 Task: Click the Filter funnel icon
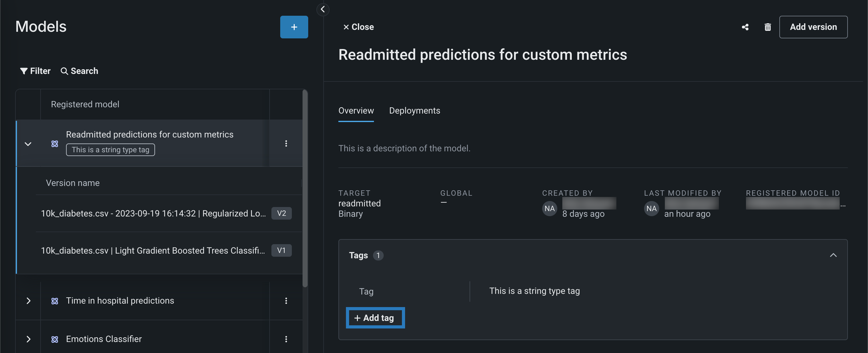pyautogui.click(x=24, y=71)
